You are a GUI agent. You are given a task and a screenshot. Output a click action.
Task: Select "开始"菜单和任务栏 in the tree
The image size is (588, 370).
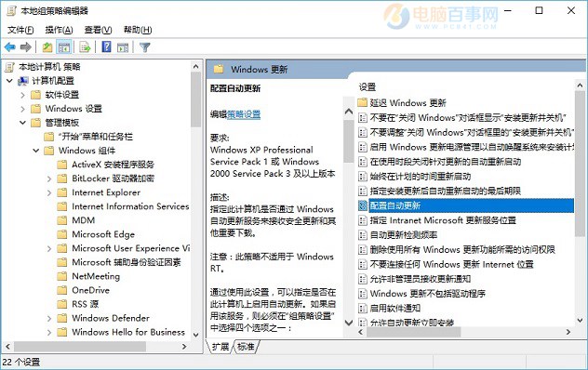click(x=96, y=137)
